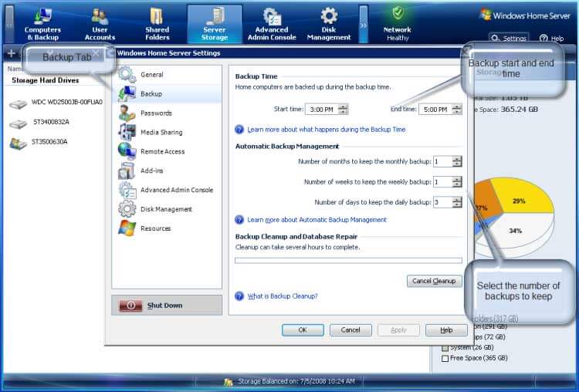The height and width of the screenshot is (392, 579).
Task: Click the Windows Home Server logo
Action: coord(525,15)
